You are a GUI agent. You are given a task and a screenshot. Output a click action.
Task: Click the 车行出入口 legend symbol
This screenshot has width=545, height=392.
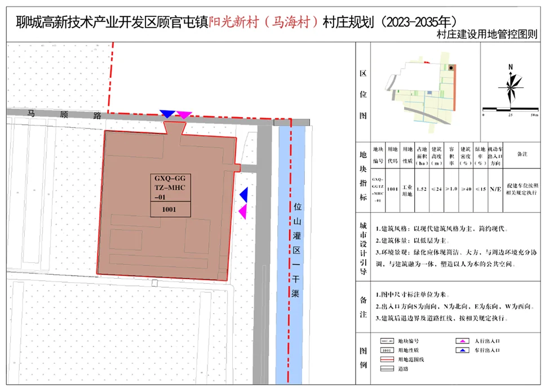[463, 350]
